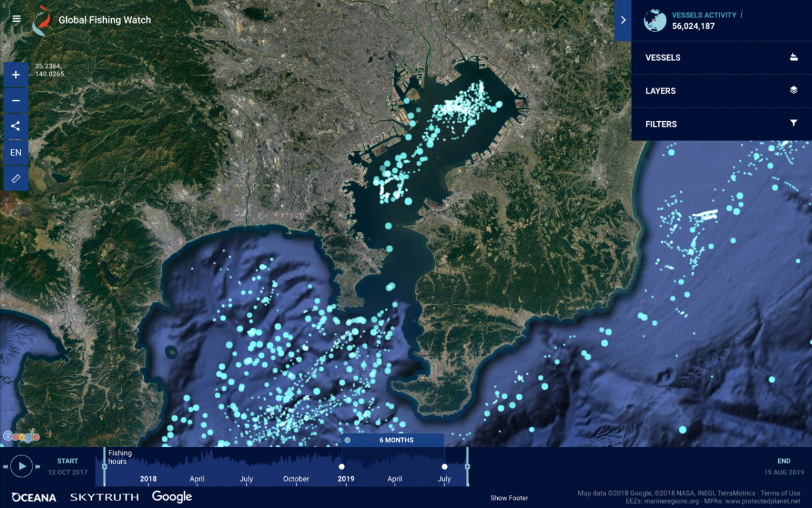Click the Google map watermark logo
The image size is (812, 508).
pyautogui.click(x=21, y=437)
